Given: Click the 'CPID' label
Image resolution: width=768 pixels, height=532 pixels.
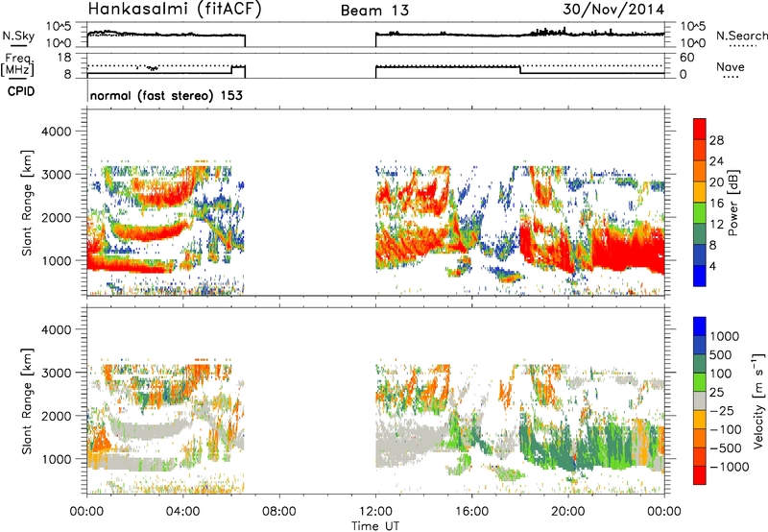Looking at the screenshot, I should click(x=21, y=91).
